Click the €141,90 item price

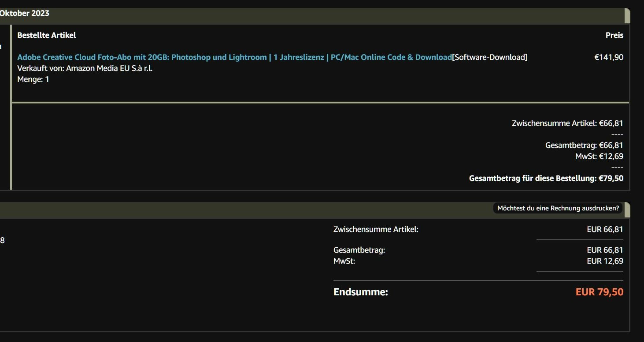click(609, 57)
